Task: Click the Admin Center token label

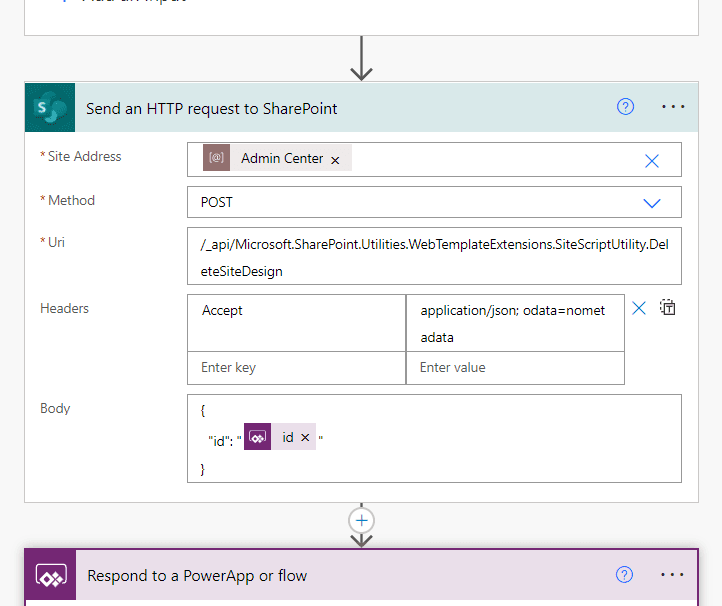Action: (282, 158)
